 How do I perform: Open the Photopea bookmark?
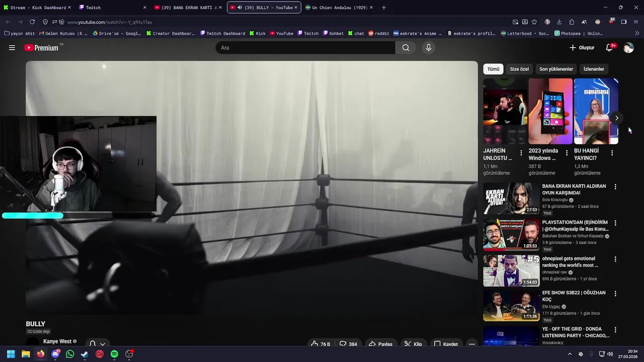(x=579, y=33)
